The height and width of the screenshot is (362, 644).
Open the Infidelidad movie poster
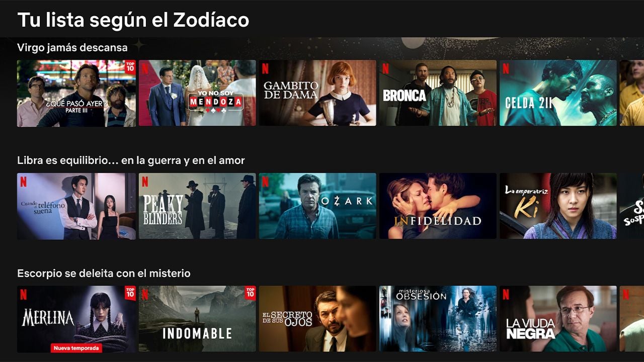pos(438,206)
